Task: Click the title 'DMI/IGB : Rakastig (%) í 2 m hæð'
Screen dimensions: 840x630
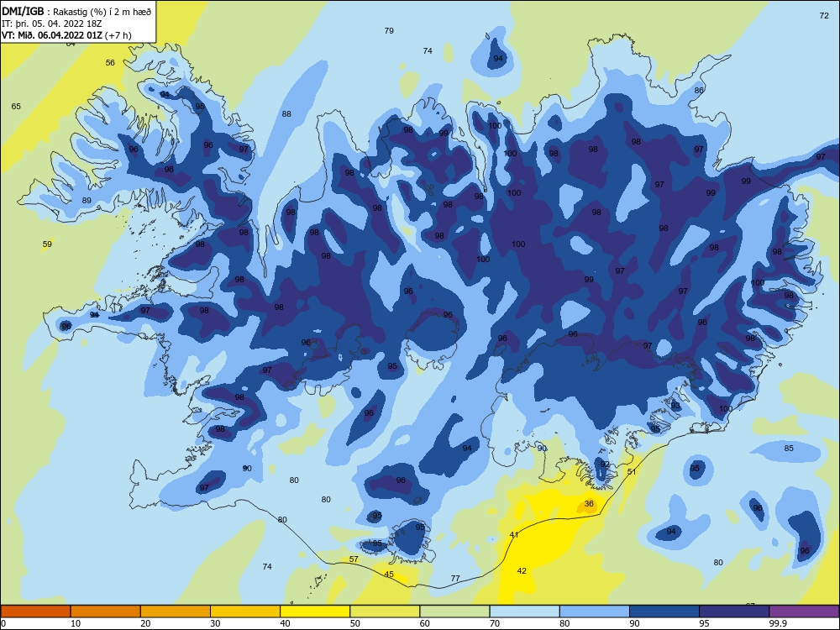Action: (76, 11)
